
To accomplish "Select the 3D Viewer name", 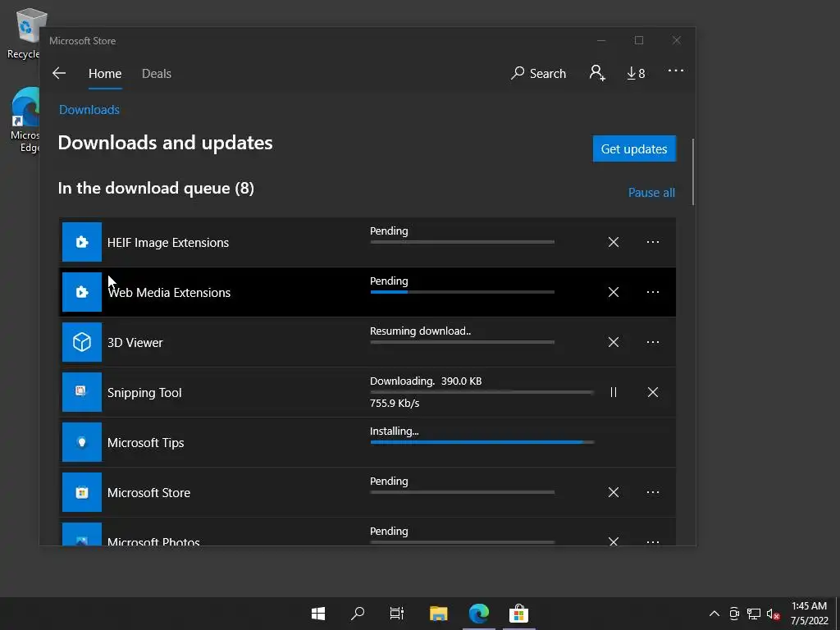I will [x=135, y=342].
